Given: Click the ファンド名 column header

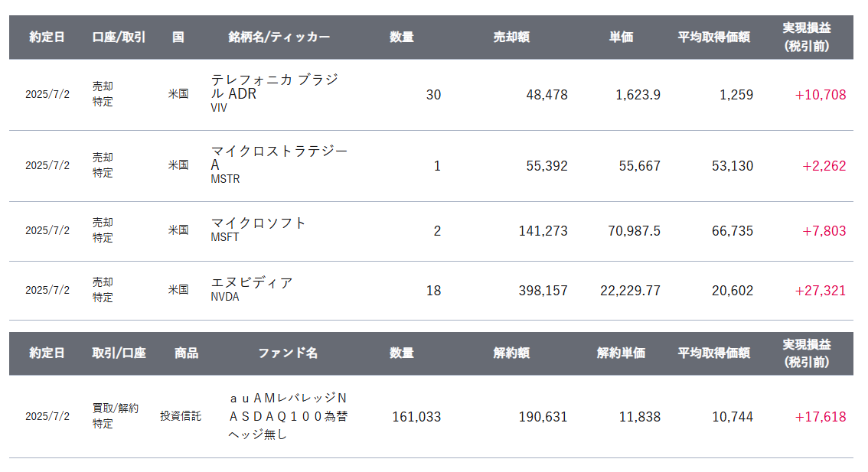Looking at the screenshot, I should [287, 353].
